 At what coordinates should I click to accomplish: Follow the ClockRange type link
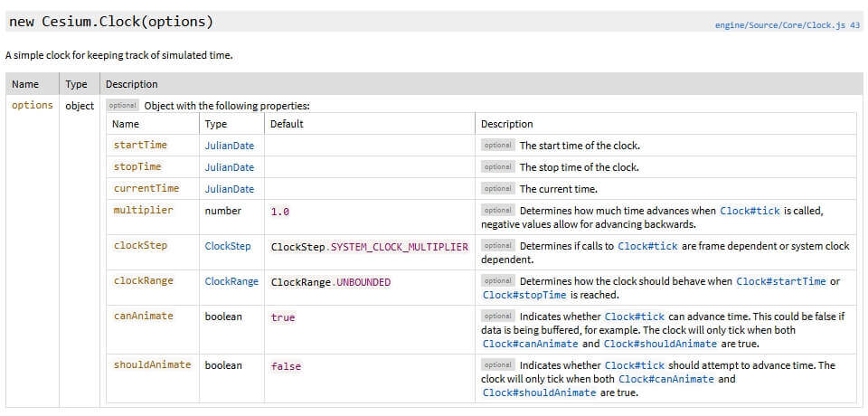[x=231, y=281]
